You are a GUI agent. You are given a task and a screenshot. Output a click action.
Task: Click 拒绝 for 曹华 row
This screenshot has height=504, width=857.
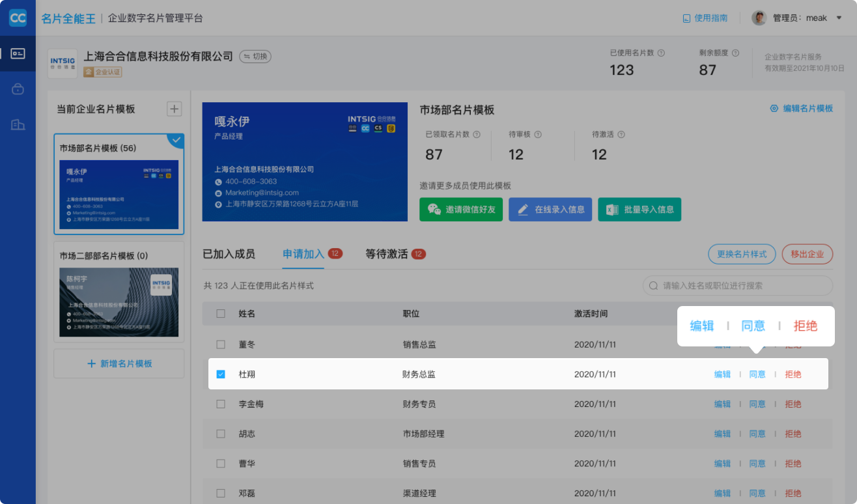pos(793,464)
